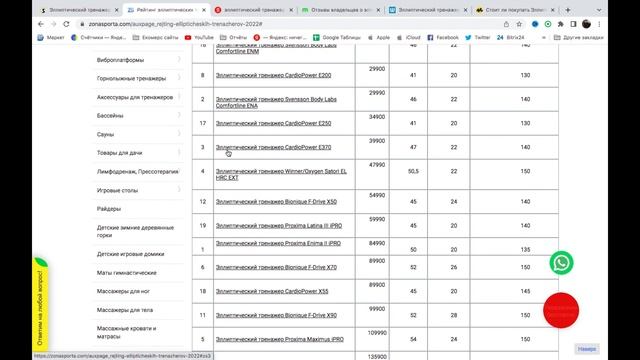Open WhatsApp chat floating button
Image resolution: width=640 pixels, height=360 pixels.
tap(561, 263)
